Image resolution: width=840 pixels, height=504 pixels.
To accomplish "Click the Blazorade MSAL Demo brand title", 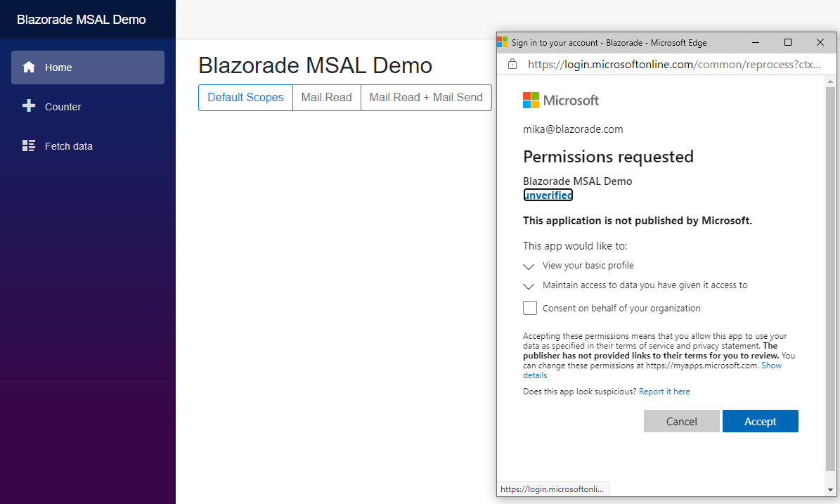I will pyautogui.click(x=82, y=19).
